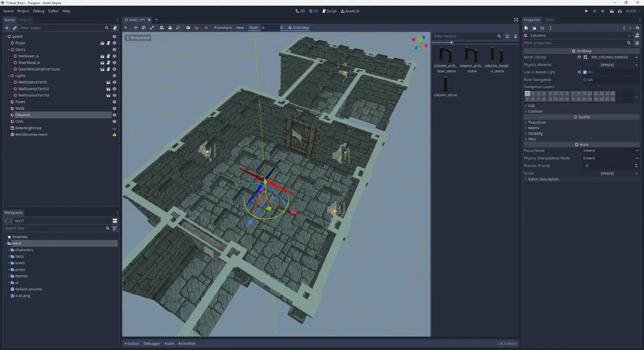Click the lock selected object icon

tap(170, 27)
